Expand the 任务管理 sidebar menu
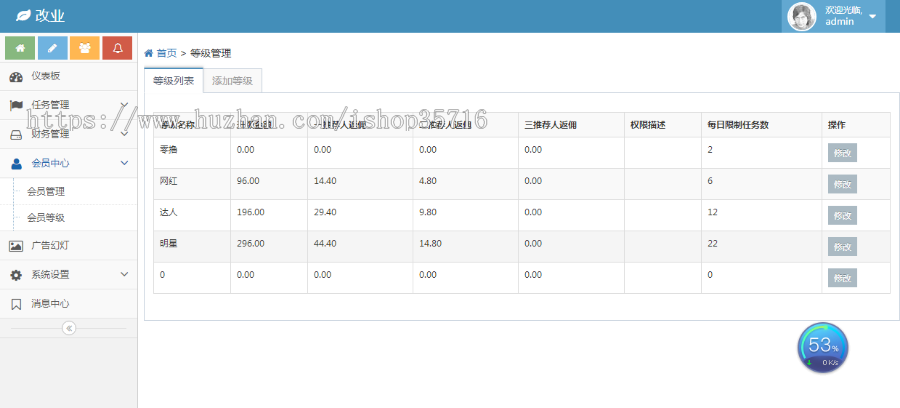Screen dimensions: 900x408 tap(50, 104)
